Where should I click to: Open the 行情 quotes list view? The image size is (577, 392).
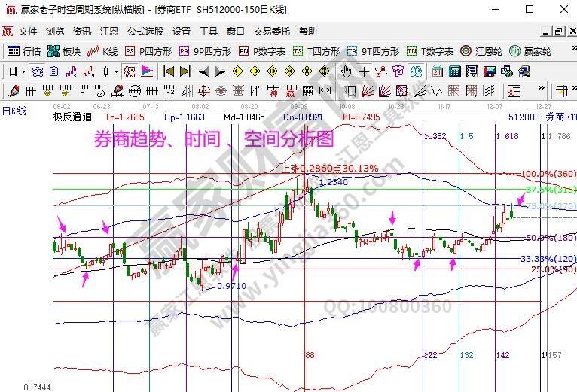[24, 51]
